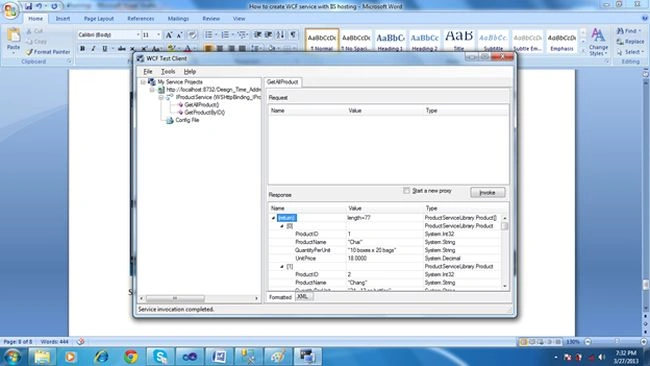This screenshot has width=650, height=366.
Task: Click the Sort icon in Paragraph group
Action: tap(281, 35)
